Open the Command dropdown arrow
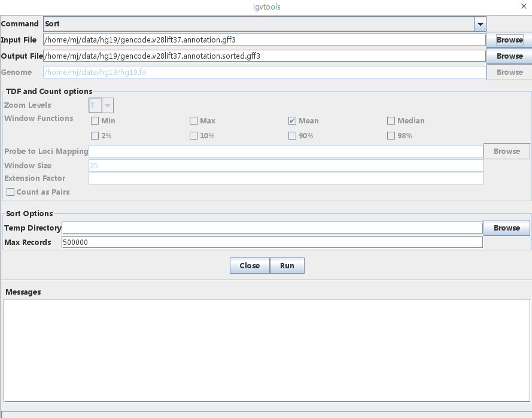 [480, 24]
